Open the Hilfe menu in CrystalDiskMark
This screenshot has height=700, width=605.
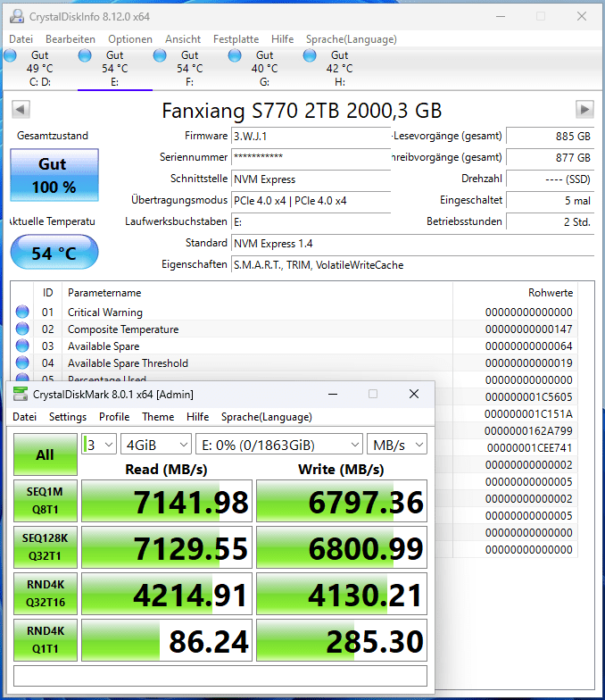tap(198, 417)
